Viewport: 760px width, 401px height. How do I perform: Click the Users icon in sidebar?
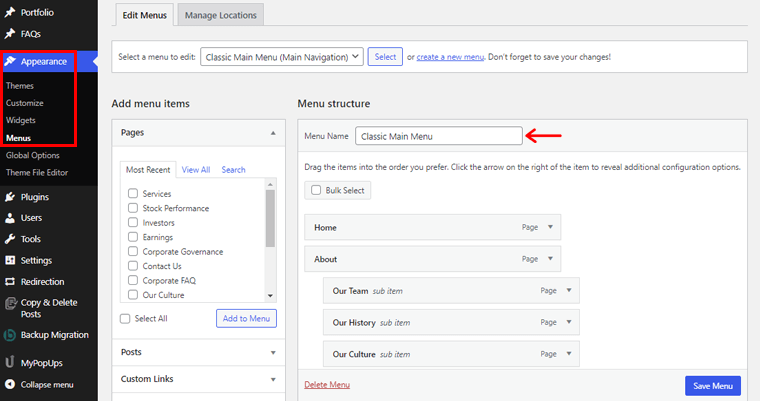[10, 217]
